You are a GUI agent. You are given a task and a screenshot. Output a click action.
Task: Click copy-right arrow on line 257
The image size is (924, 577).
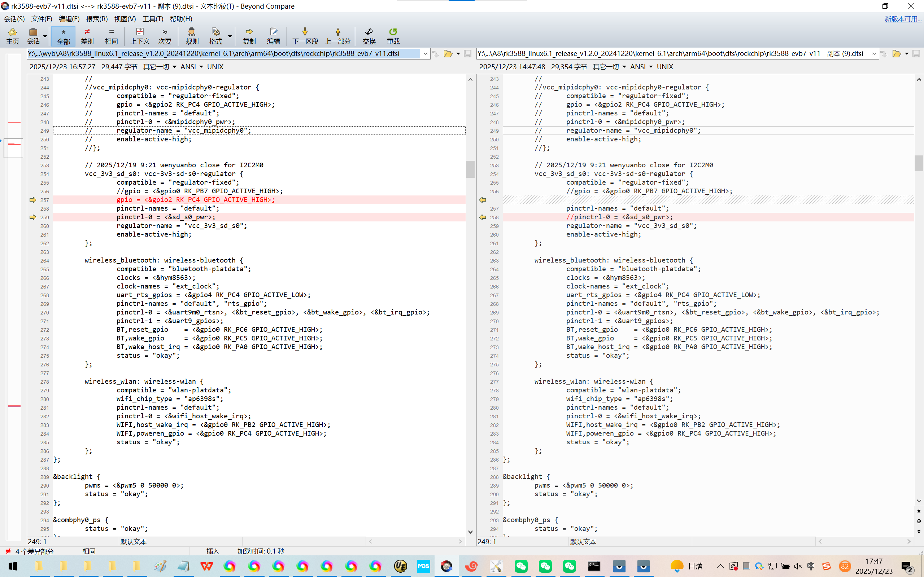point(33,200)
